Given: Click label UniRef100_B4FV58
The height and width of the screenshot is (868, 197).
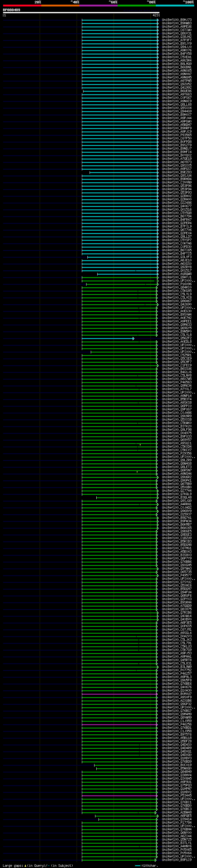Looking at the screenshot, I should [176, 54].
